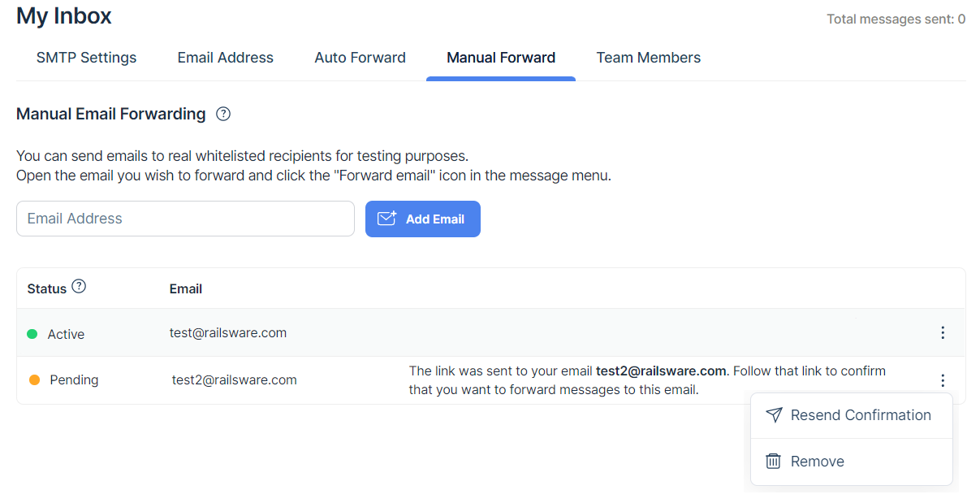Click the test@railsware.com email in the Active row
980x503 pixels.
coord(227,333)
